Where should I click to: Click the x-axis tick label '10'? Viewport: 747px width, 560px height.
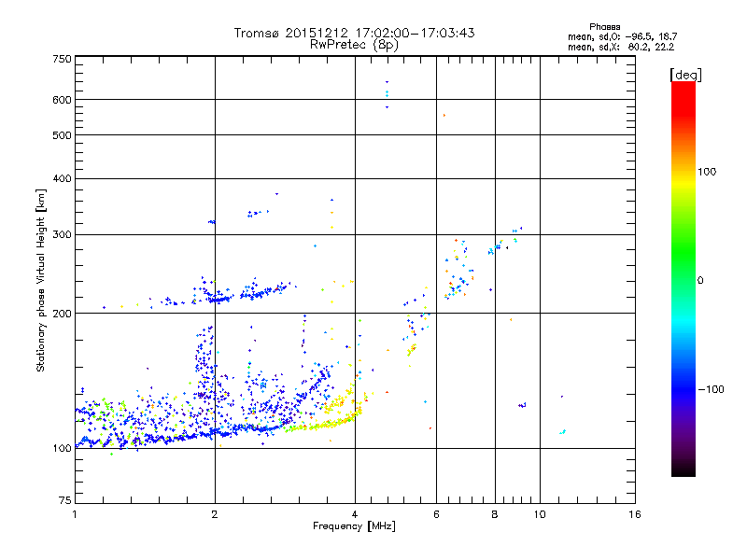point(540,514)
